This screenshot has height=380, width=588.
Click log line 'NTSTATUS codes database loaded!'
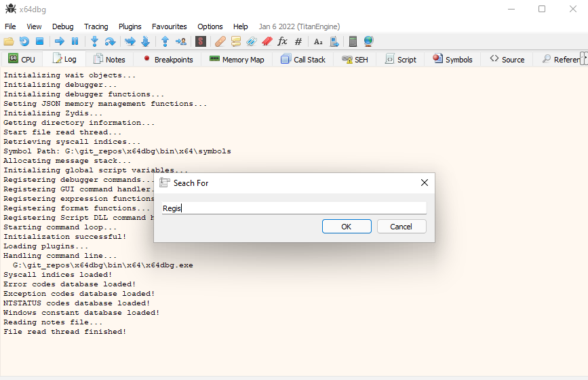coord(77,303)
